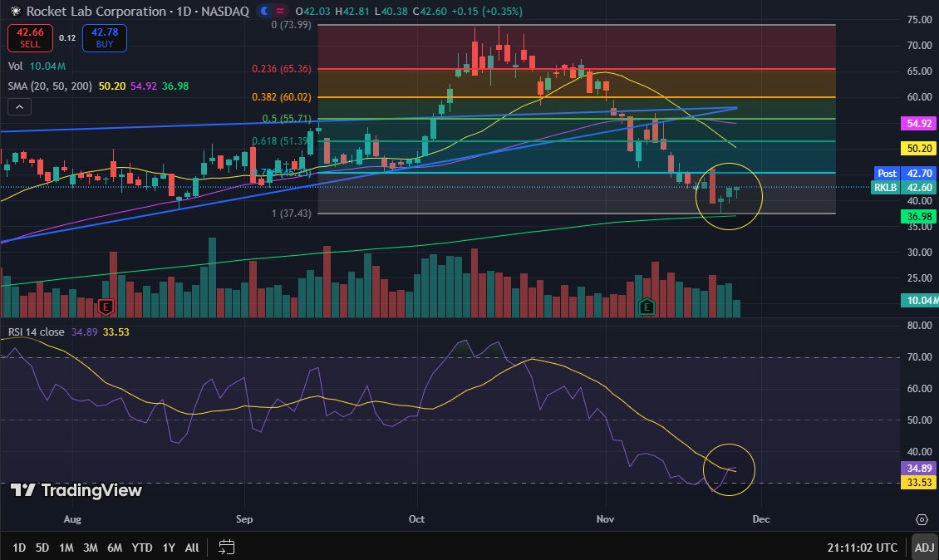939x560 pixels.
Task: Click the Vol 10.04M legend
Action: pos(37,66)
